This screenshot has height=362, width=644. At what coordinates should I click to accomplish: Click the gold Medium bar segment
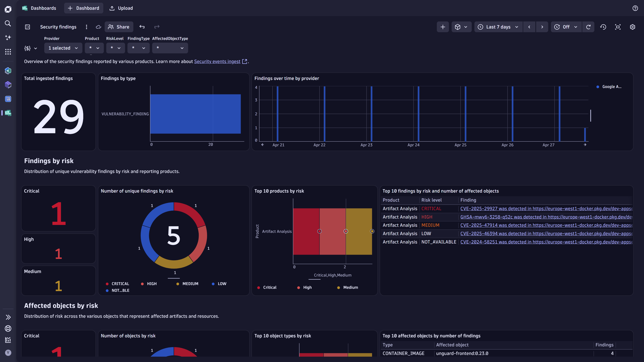coord(359,231)
